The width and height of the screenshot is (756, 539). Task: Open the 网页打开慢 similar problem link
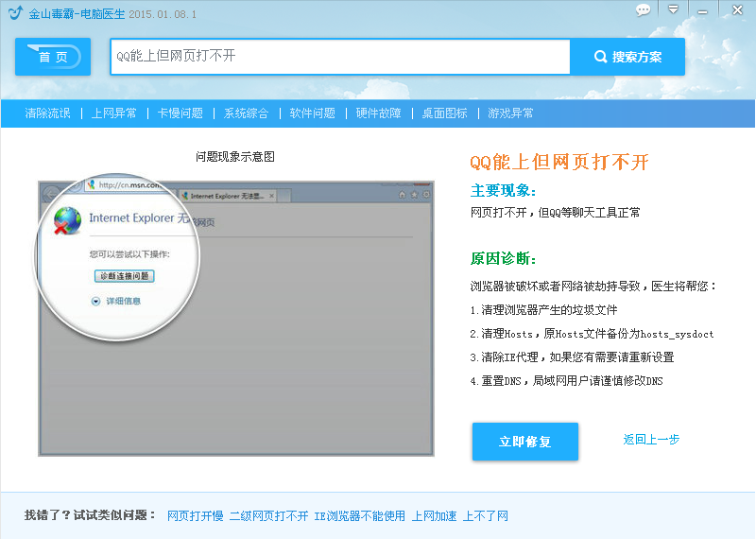point(196,516)
